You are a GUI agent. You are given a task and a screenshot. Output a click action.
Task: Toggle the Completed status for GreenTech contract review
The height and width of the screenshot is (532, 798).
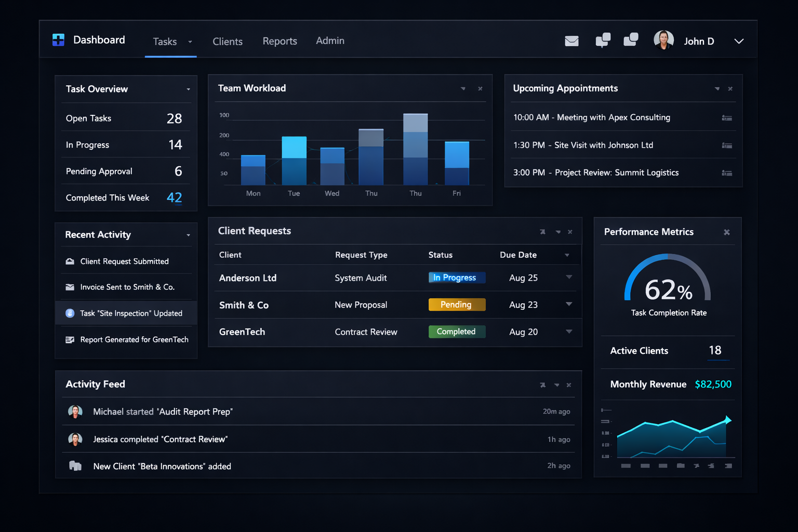pyautogui.click(x=457, y=331)
